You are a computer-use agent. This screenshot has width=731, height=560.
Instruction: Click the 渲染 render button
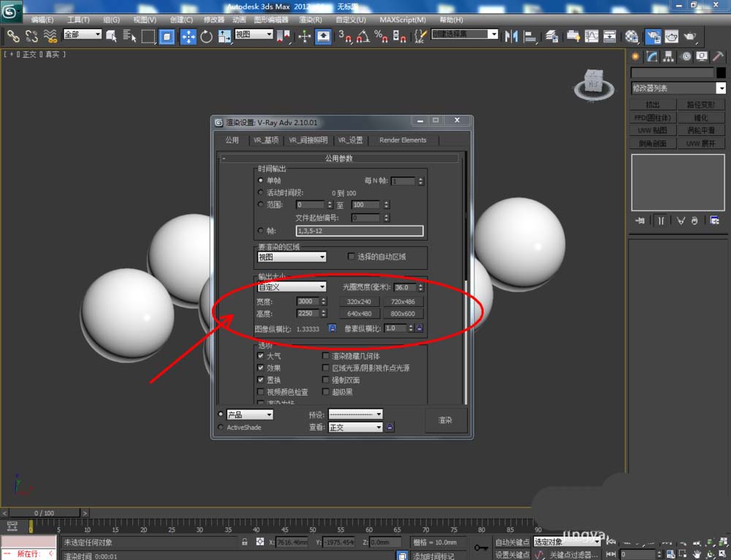445,420
